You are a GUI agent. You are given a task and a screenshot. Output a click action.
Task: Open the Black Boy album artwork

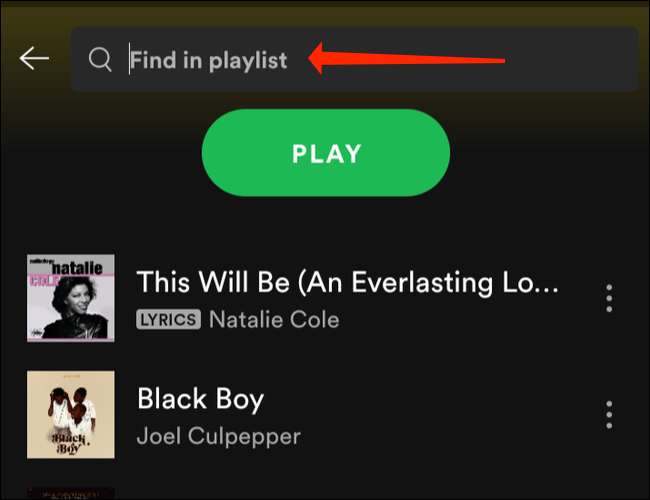[71, 415]
